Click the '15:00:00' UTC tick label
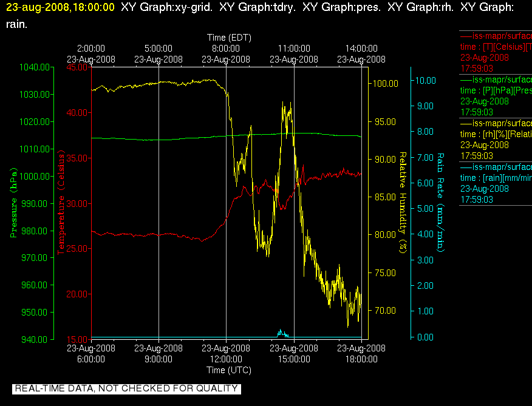The image size is (532, 406). 294,359
